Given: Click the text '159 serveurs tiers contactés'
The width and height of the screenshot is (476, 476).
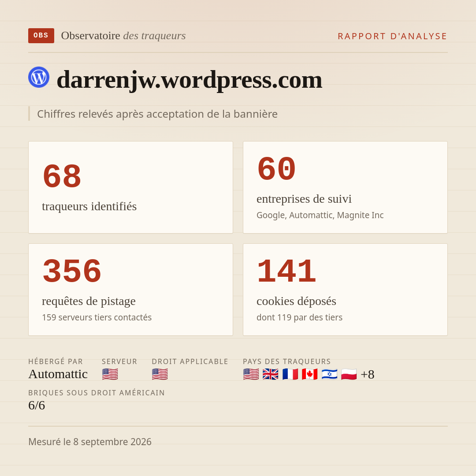Looking at the screenshot, I should [x=97, y=317].
